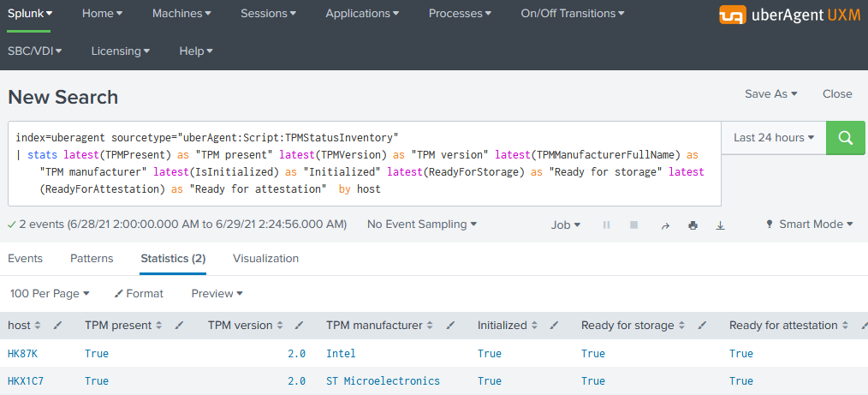Screen dimensions: 868x395
Task: Switch to the Visualization tab
Action: 265,258
